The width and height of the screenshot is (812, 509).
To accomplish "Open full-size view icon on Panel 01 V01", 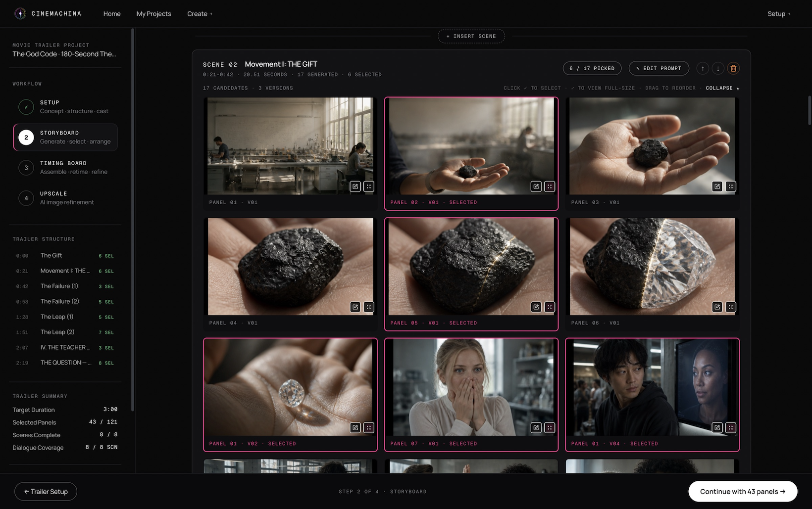I will click(369, 186).
